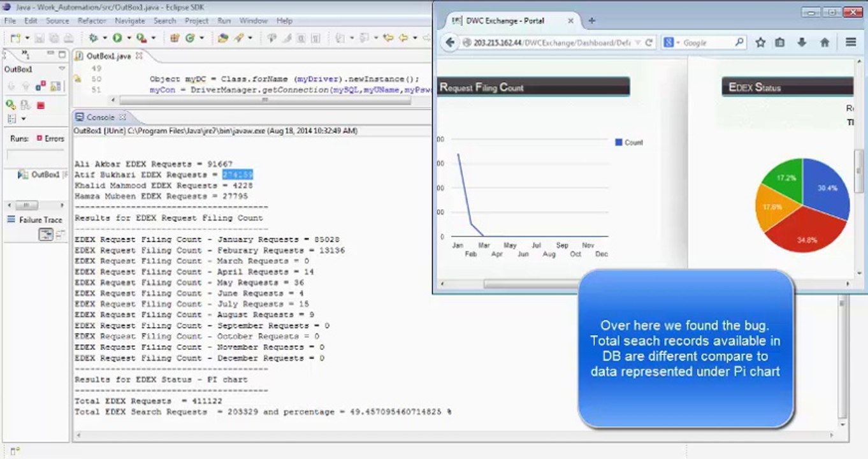Open dropdown arrow next to New icon
Screen dimensions: 868x459
[27, 38]
